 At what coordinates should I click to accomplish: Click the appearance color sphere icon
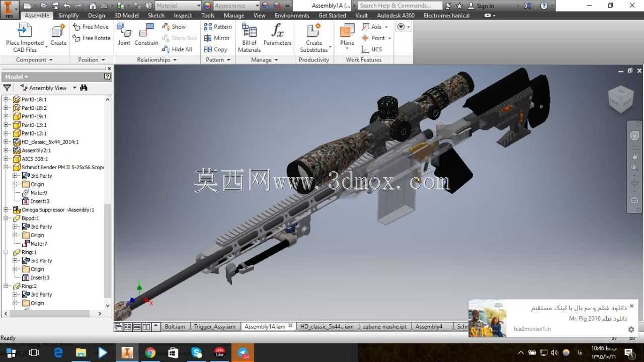[x=207, y=6]
